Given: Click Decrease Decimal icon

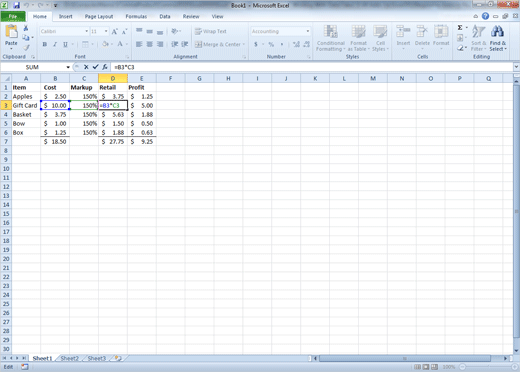Looking at the screenshot, I should [307, 44].
